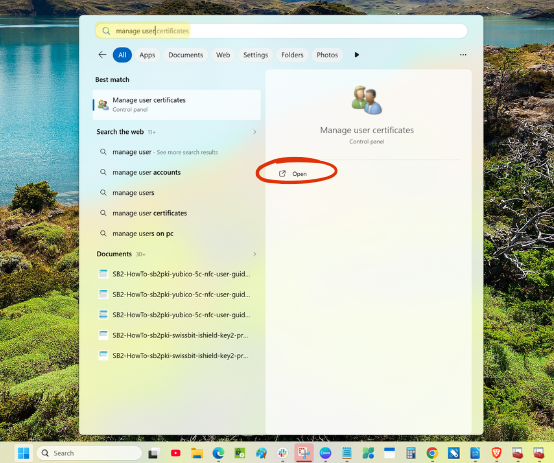
Task: Switch to the Apps filter tab
Action: click(147, 55)
